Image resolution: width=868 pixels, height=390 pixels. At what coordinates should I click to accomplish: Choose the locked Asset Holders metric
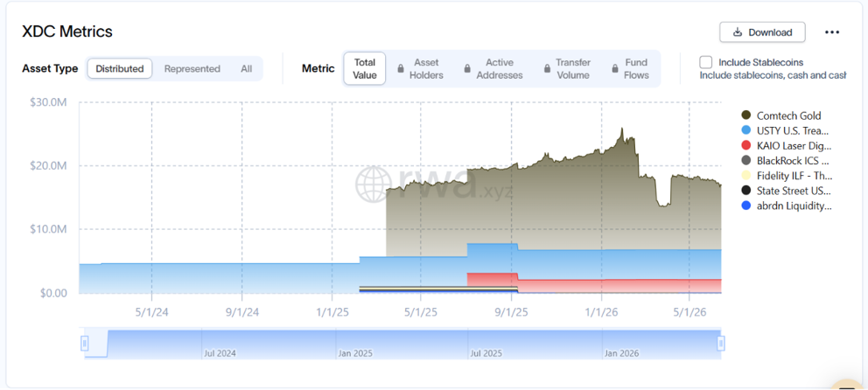[421, 68]
